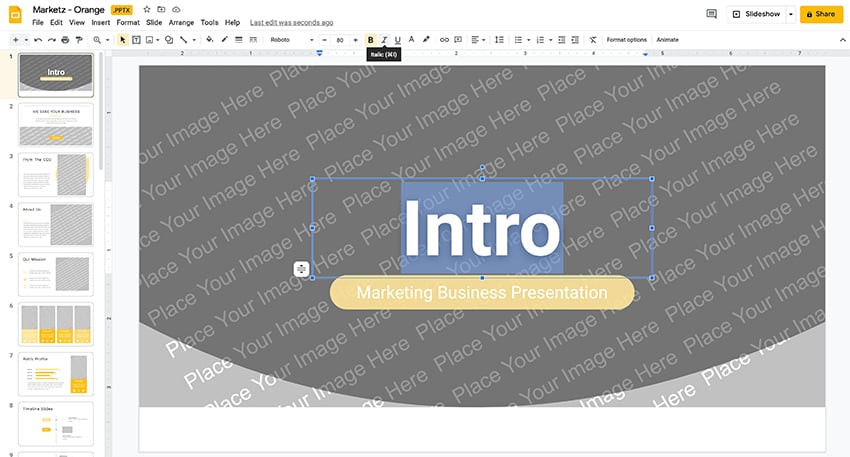Screen dimensions: 850x457
Task: Click the paint format roller icon
Action: click(80, 40)
